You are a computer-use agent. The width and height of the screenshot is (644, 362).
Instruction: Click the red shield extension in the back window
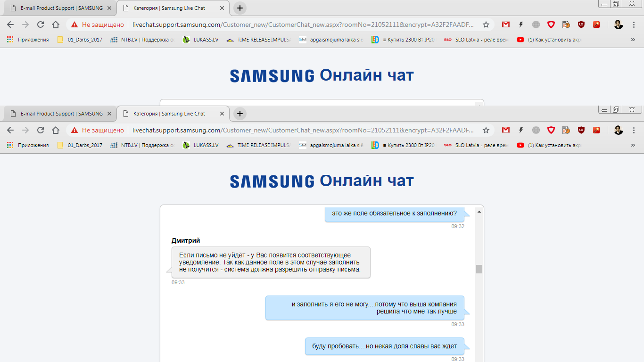(551, 25)
